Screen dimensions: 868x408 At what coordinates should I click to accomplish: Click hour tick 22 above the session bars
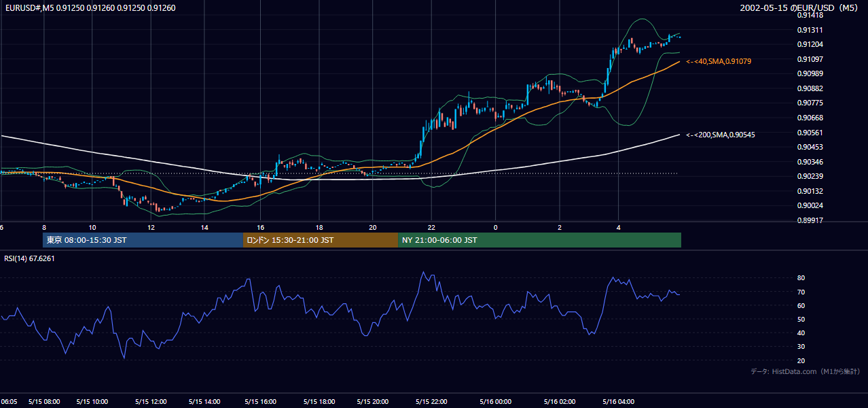point(431,227)
